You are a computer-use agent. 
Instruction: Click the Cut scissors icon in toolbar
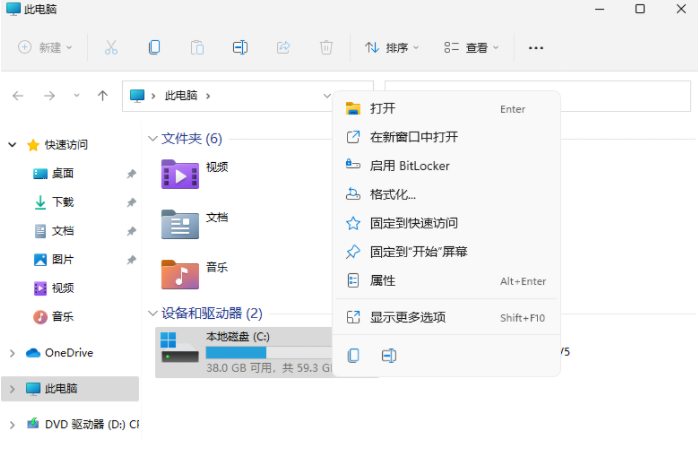pyautogui.click(x=111, y=47)
